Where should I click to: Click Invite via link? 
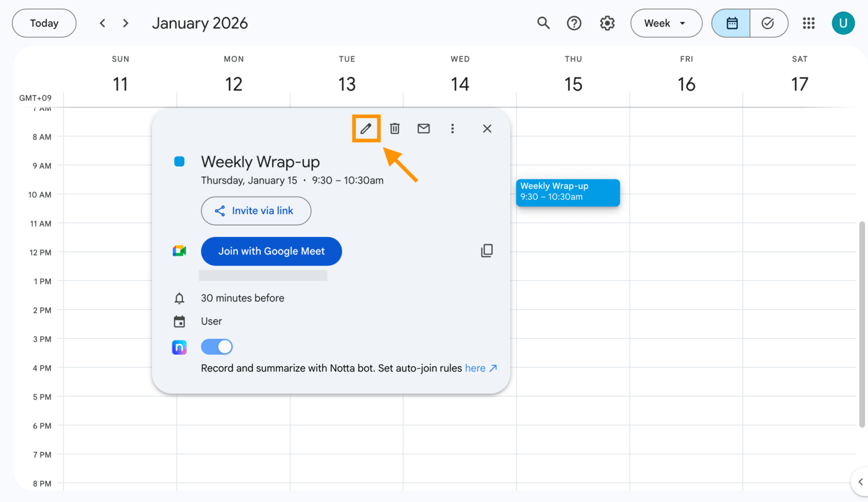(256, 211)
